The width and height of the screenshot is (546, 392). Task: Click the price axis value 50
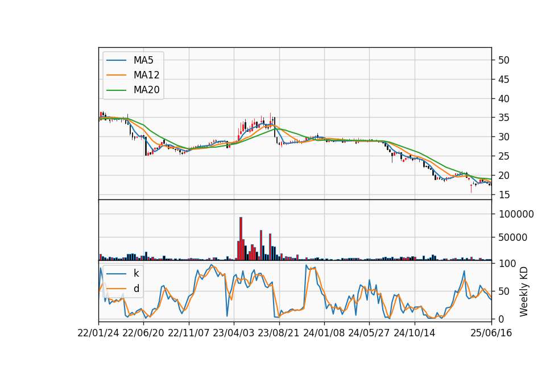tap(503, 60)
